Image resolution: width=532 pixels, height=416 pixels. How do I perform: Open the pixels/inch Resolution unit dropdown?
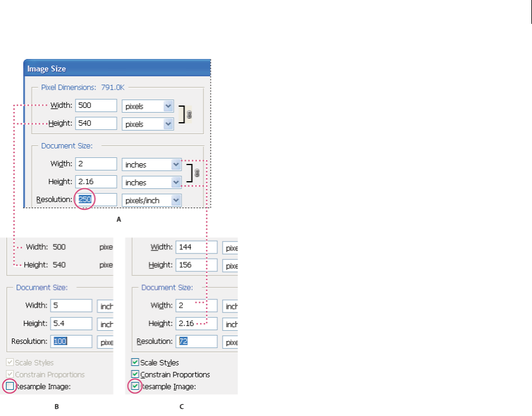(x=152, y=200)
